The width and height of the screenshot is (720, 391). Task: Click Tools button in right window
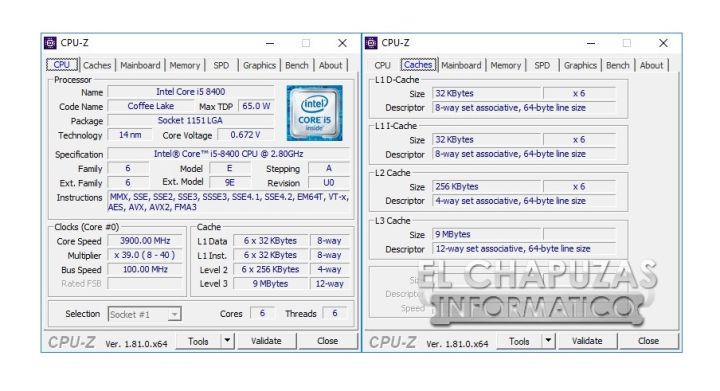pos(519,341)
